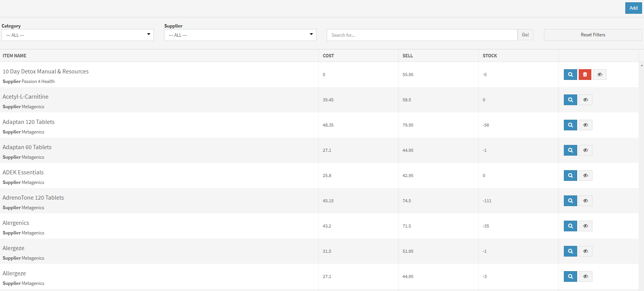This screenshot has height=291, width=644.
Task: Open the Supplier dropdown
Action: click(x=240, y=35)
